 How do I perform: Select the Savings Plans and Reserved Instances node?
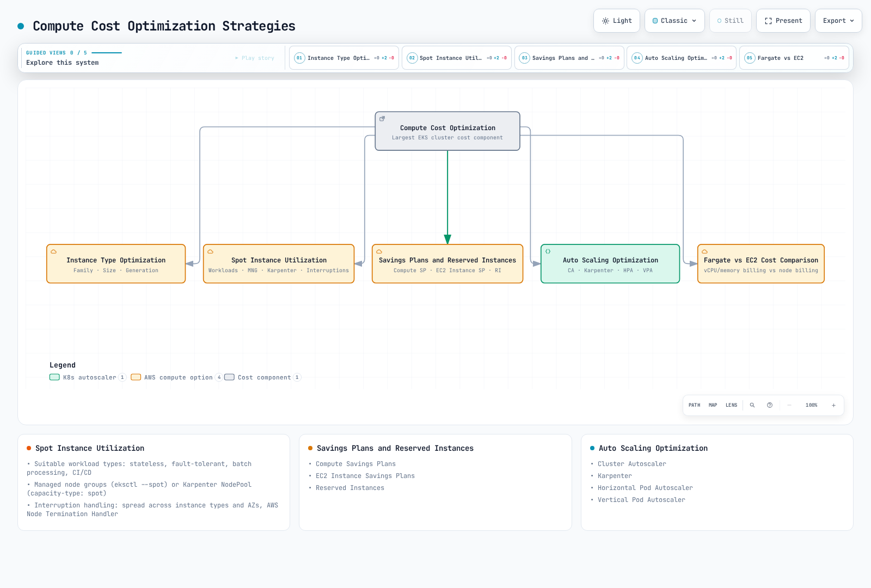pos(447,264)
